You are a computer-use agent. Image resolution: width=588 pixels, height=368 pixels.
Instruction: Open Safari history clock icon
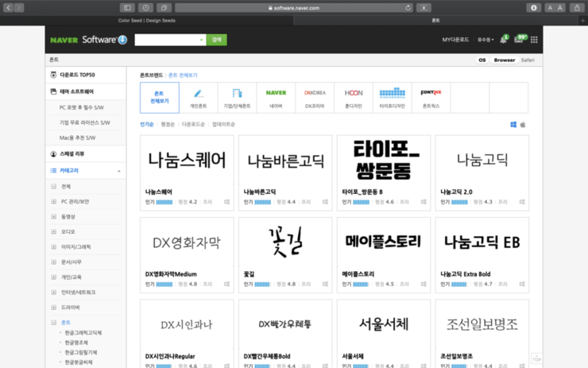pos(145,7)
